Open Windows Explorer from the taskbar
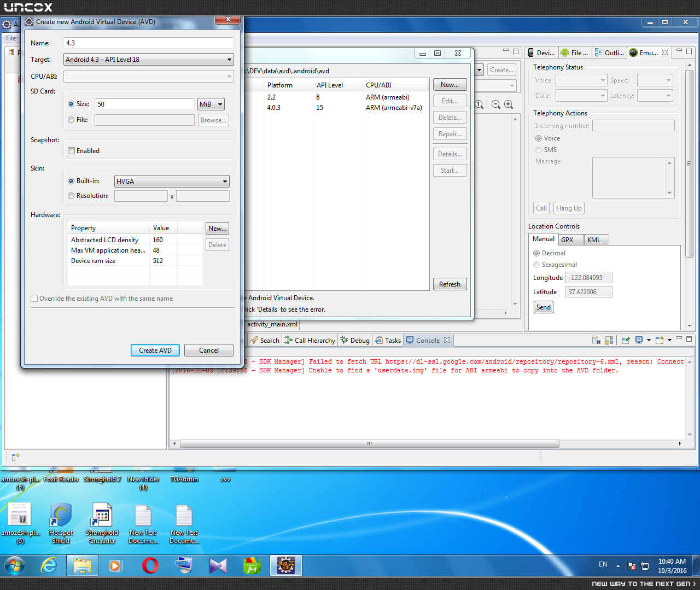Viewport: 700px width, 590px height. [83, 565]
